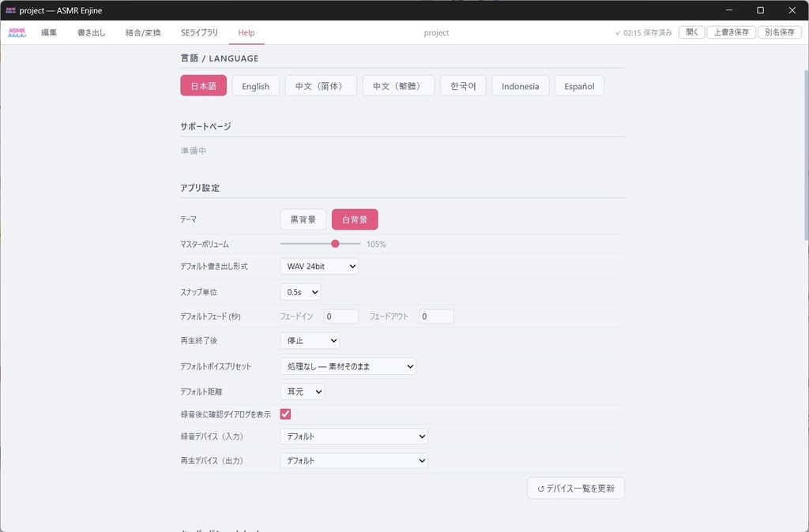The height and width of the screenshot is (532, 809).
Task: Choose 中文（繁體） language
Action: (398, 85)
